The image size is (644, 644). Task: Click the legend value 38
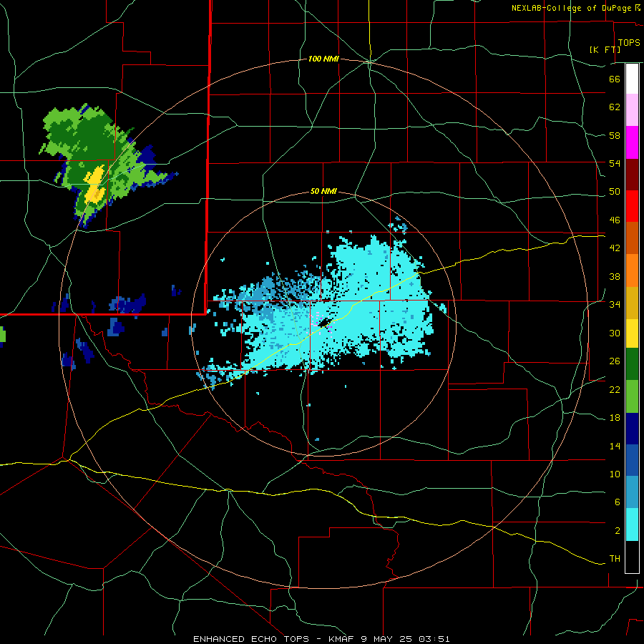(615, 276)
